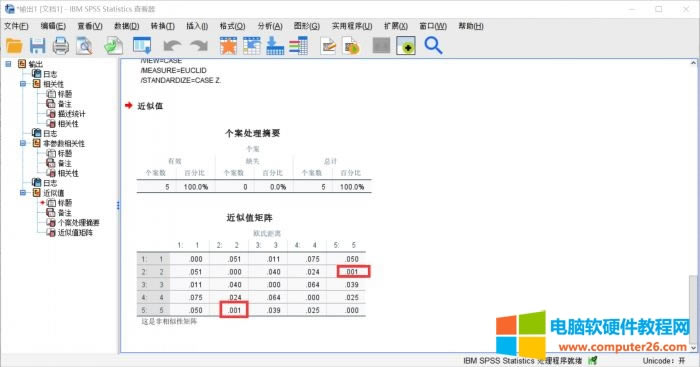Image resolution: width=700 pixels, height=367 pixels.
Task: Select 描述统计 in the outline tree
Action: point(71,114)
